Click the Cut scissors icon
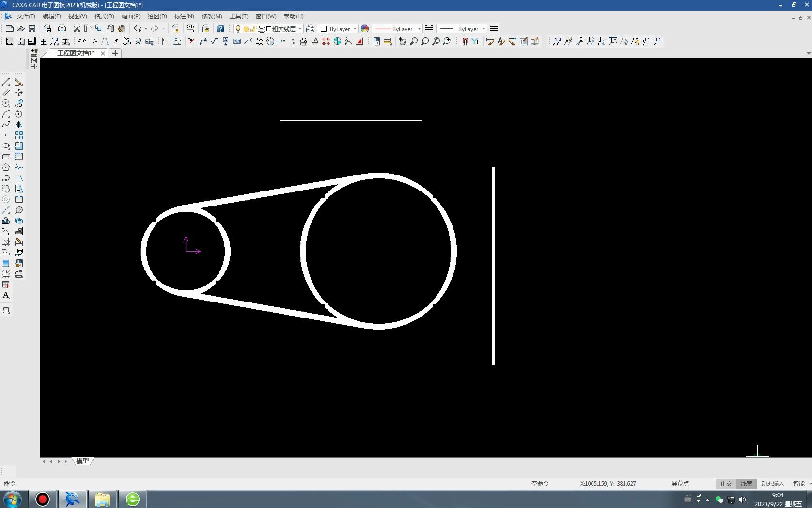Image resolution: width=812 pixels, height=508 pixels. (x=77, y=29)
